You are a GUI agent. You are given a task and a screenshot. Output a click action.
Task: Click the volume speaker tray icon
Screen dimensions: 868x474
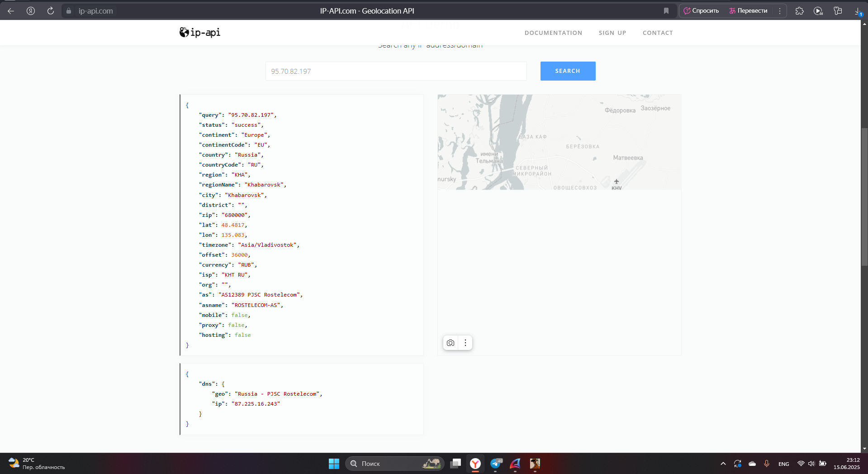(811, 464)
